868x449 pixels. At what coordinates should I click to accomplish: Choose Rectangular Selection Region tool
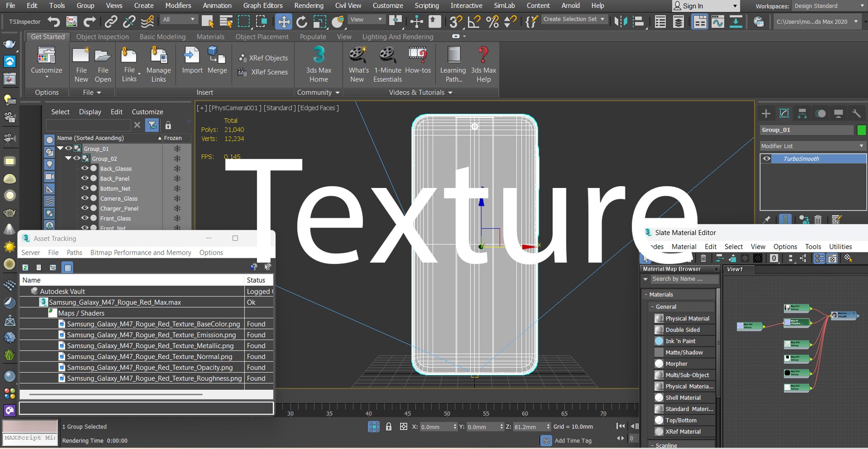coord(244,22)
